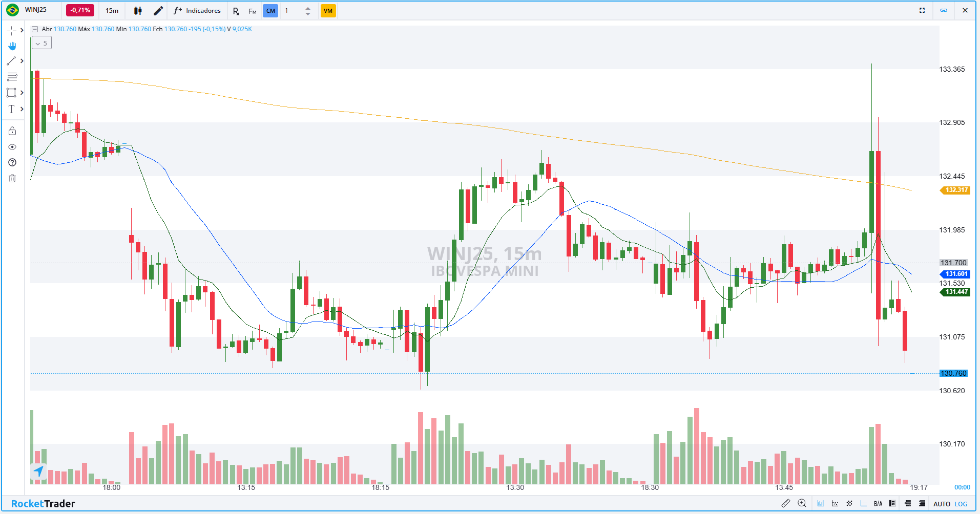The image size is (980, 514).
Task: Open the Indicadores menu
Action: pyautogui.click(x=197, y=11)
